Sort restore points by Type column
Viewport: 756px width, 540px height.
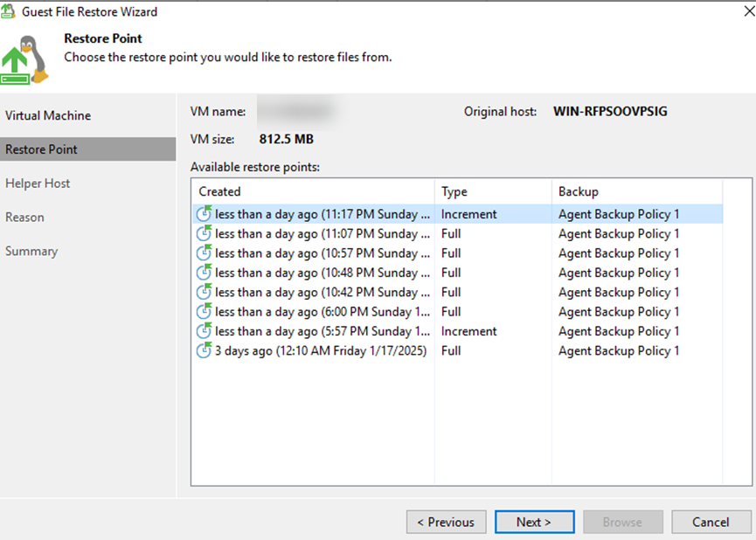(454, 191)
